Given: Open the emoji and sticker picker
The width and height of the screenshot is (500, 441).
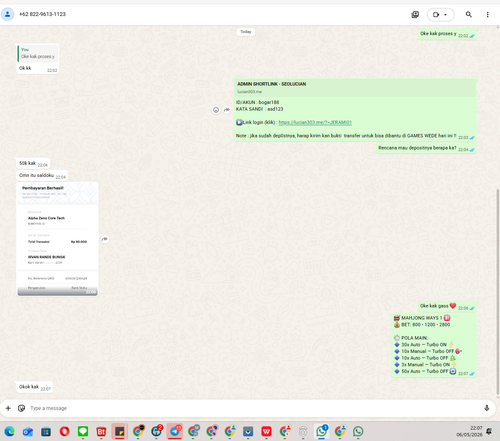Looking at the screenshot, I should coord(21,408).
